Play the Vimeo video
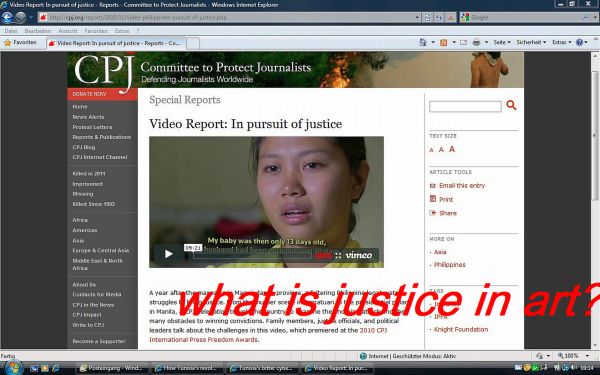This screenshot has width=600, height=375. coord(168,254)
